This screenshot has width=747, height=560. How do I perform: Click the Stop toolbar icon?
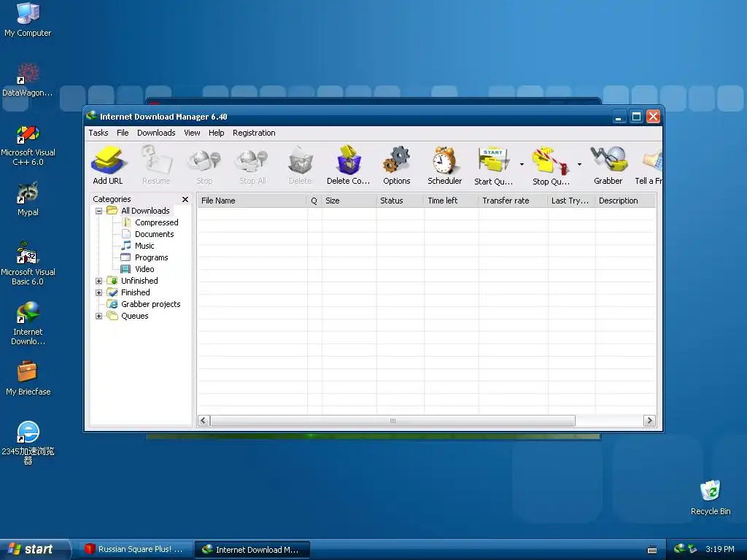[204, 165]
